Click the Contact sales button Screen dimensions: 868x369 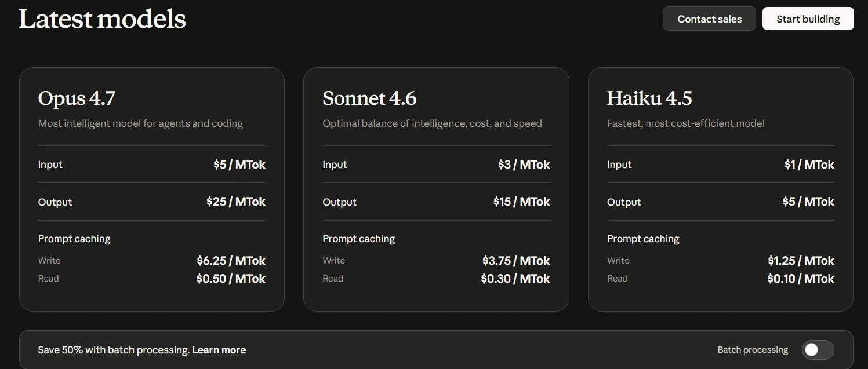click(x=709, y=19)
